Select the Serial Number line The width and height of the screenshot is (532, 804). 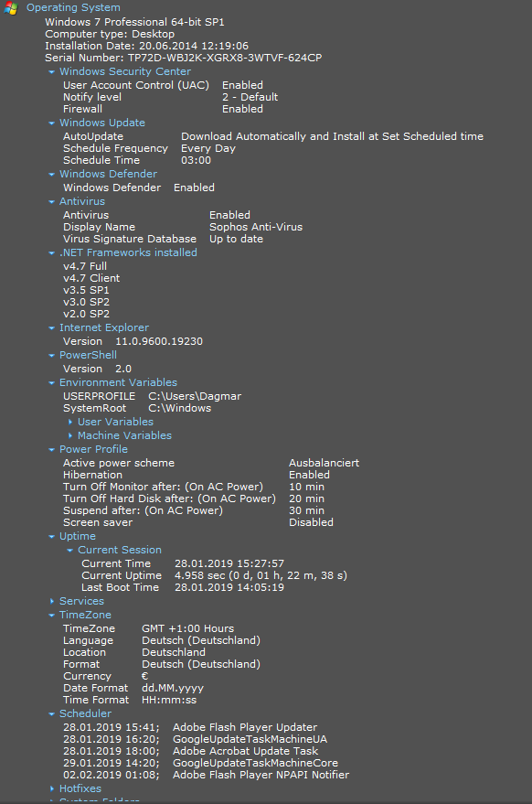click(x=184, y=58)
